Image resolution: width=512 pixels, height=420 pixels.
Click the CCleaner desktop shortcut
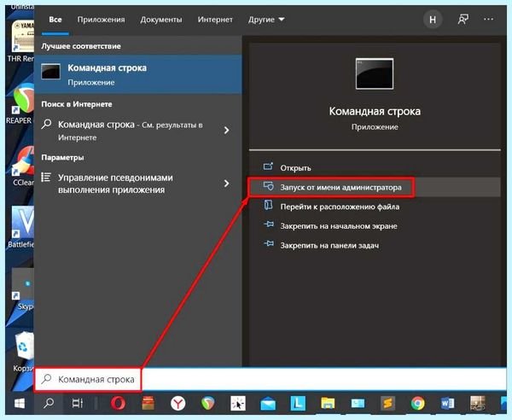click(22, 166)
